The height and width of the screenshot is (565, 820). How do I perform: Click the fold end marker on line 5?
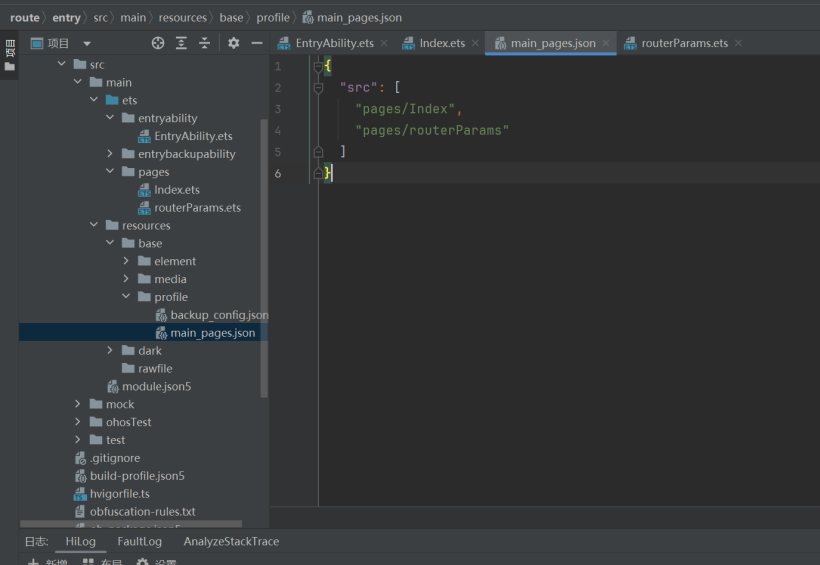[x=318, y=152]
